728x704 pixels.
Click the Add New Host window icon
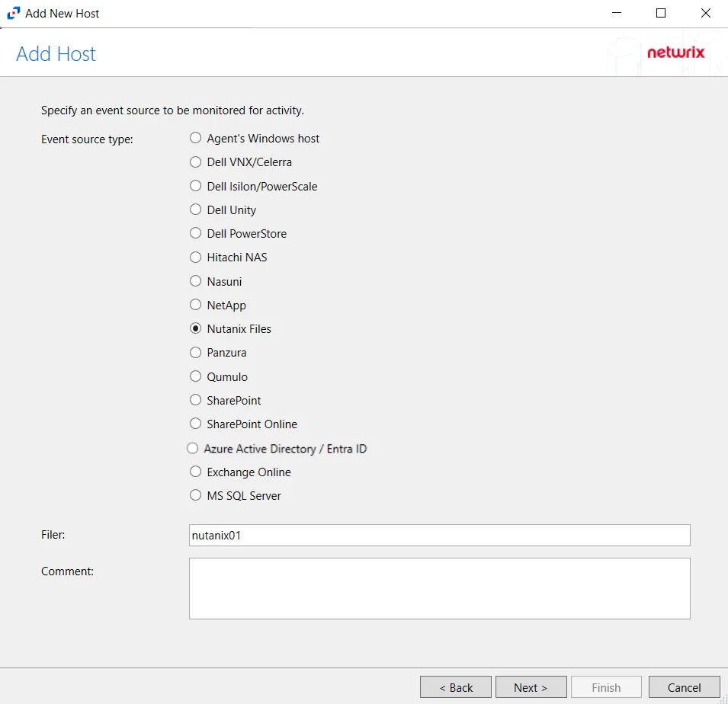tap(14, 13)
